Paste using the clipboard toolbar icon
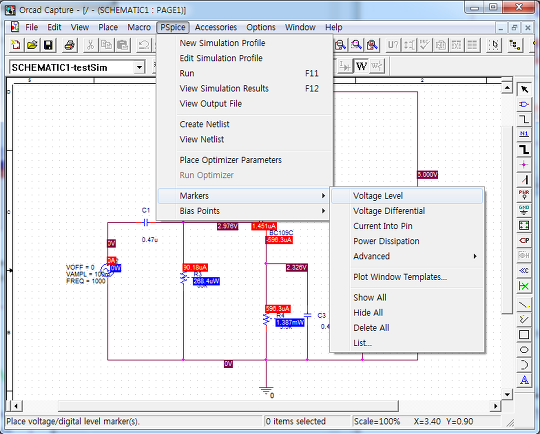Image resolution: width=540 pixels, height=434 pixels. pyautogui.click(x=122, y=45)
